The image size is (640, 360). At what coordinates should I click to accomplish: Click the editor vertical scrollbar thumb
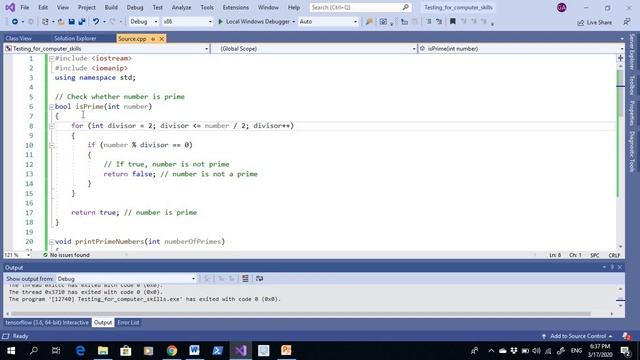click(x=620, y=93)
